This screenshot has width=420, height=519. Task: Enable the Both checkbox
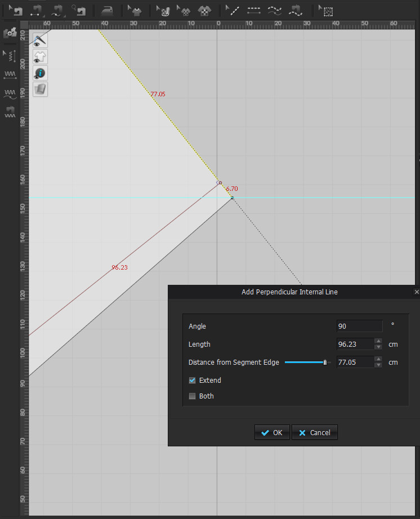click(193, 396)
